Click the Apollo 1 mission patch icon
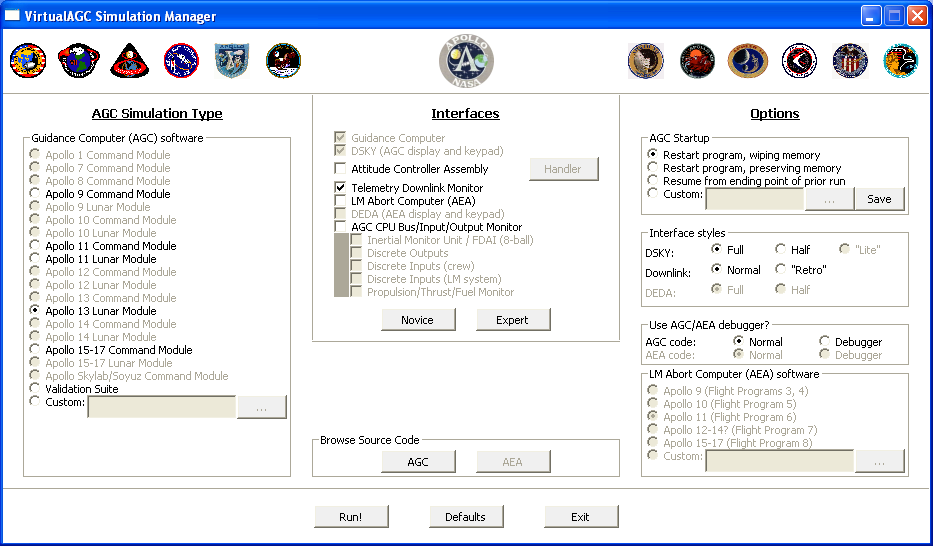The height and width of the screenshot is (546, 933). click(28, 61)
